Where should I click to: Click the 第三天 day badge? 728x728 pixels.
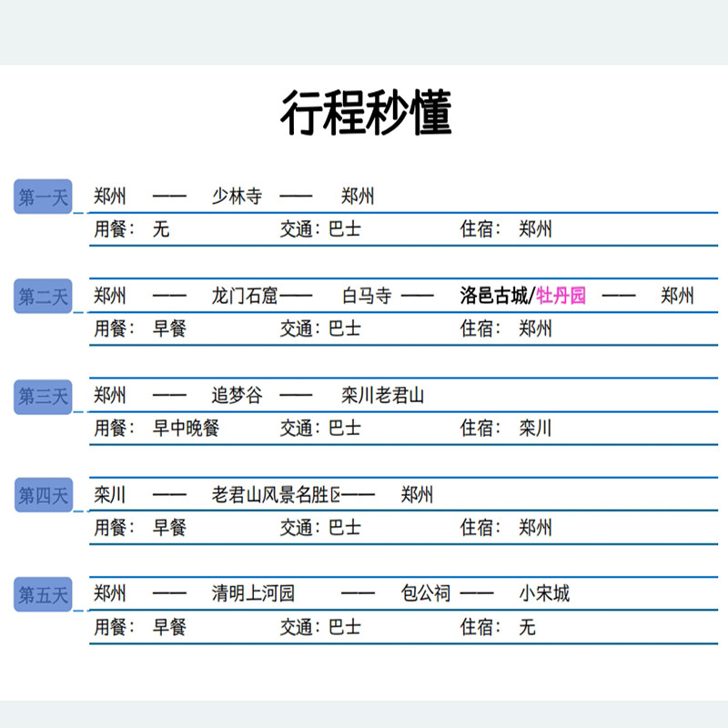43,396
